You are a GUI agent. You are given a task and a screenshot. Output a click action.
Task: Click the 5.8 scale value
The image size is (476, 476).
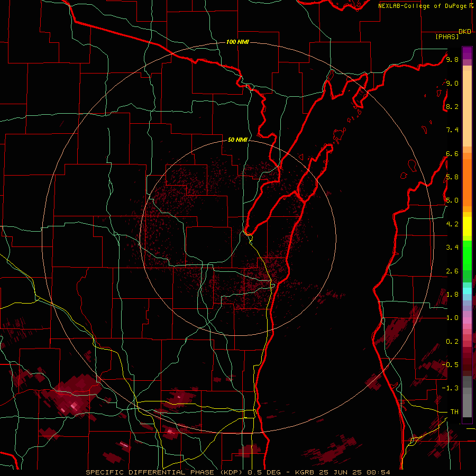(452, 177)
